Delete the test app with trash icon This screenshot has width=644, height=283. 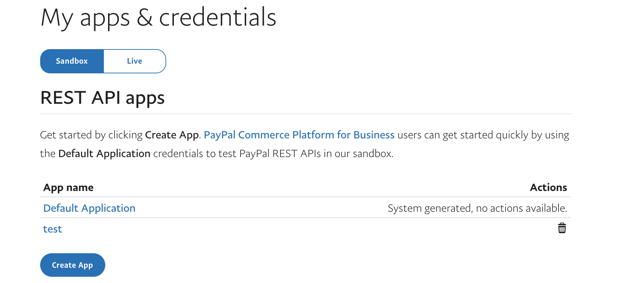point(562,228)
